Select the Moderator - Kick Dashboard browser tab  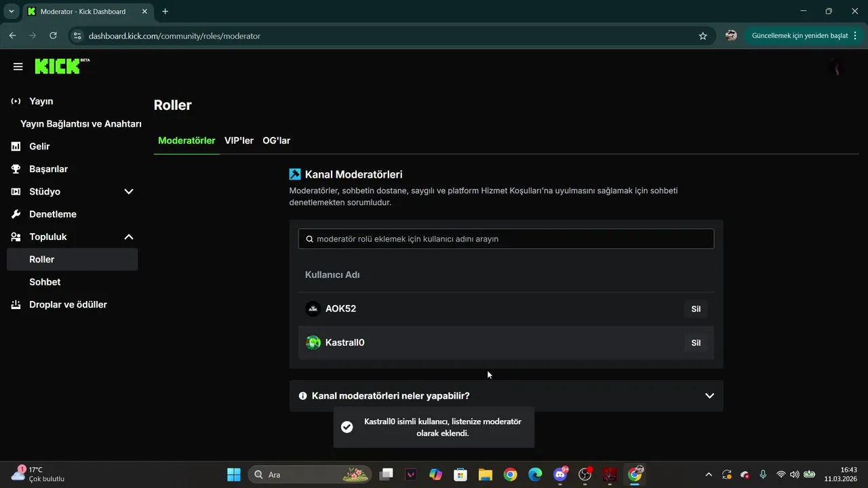[87, 12]
